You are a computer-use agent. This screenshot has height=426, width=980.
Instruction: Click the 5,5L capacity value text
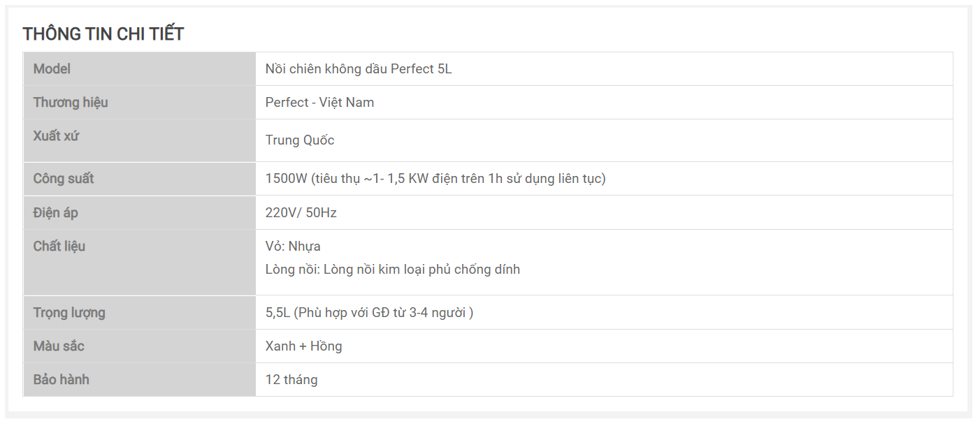coord(369,313)
